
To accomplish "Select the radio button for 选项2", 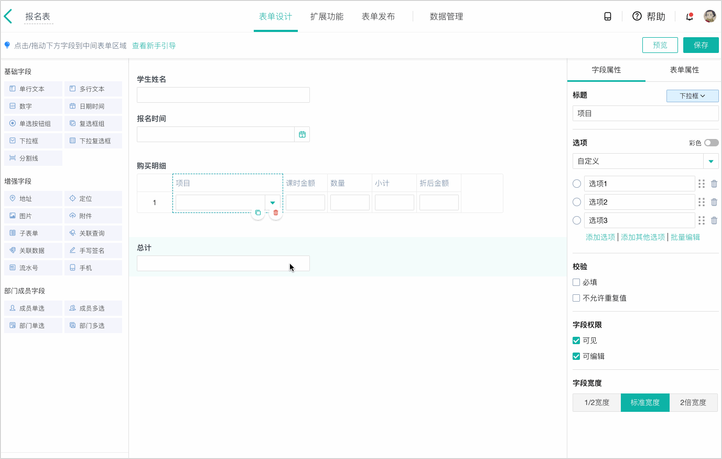I will [576, 202].
